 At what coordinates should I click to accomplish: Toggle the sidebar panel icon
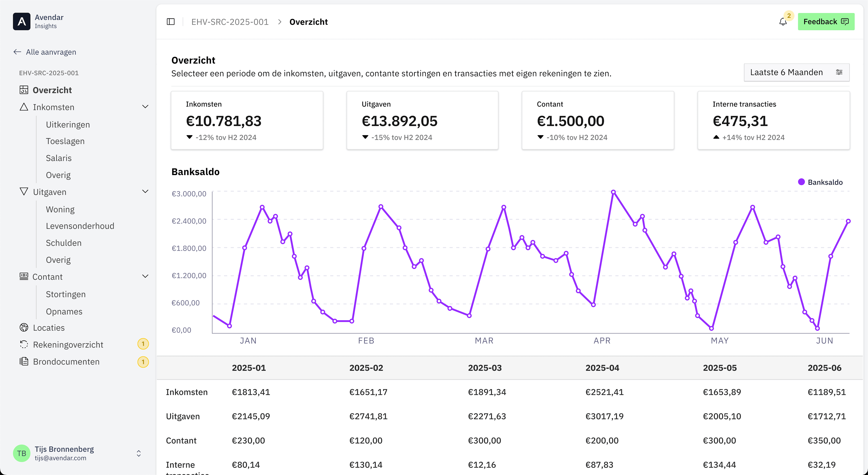click(171, 22)
